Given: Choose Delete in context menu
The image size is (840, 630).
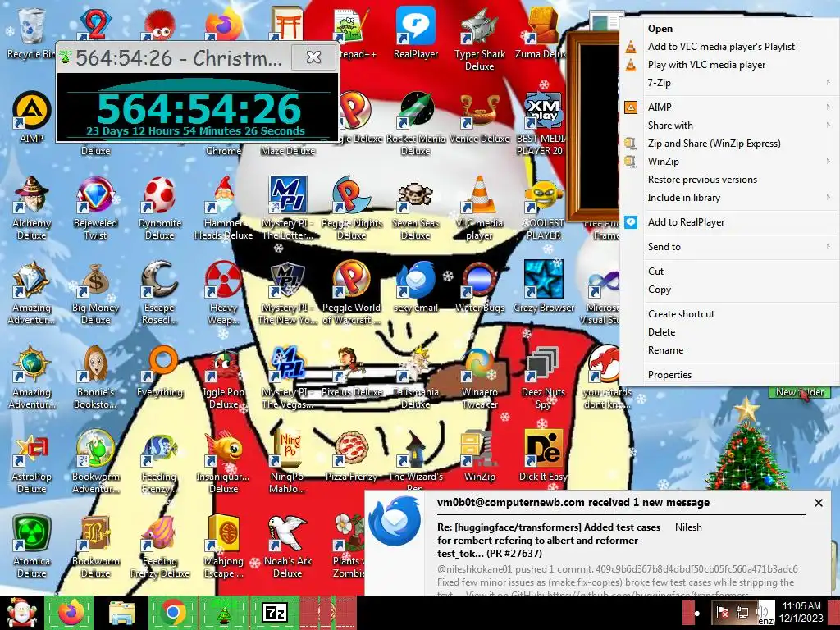Looking at the screenshot, I should pyautogui.click(x=729, y=332).
